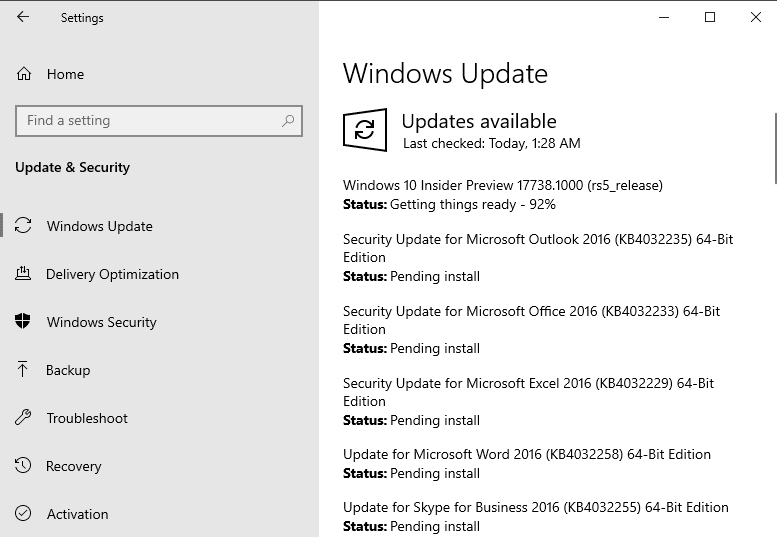This screenshot has width=777, height=537.
Task: Open the Troubleshoot page label
Action: tap(87, 419)
